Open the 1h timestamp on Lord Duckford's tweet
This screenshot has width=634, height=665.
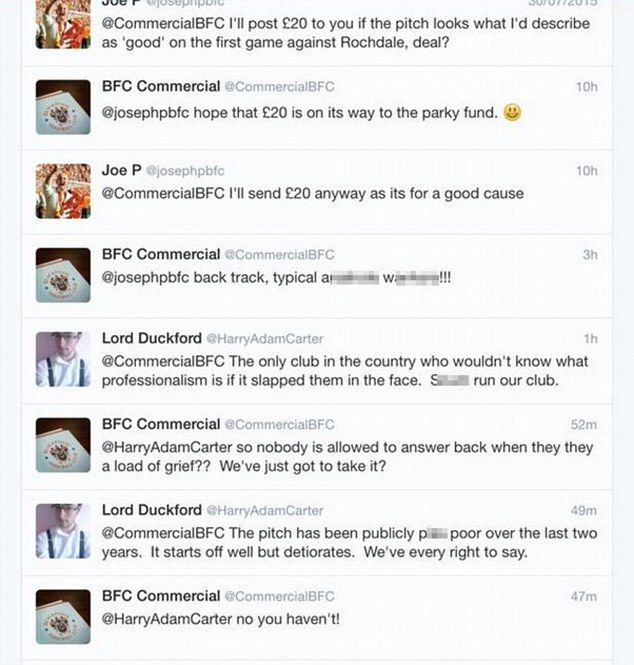click(590, 340)
